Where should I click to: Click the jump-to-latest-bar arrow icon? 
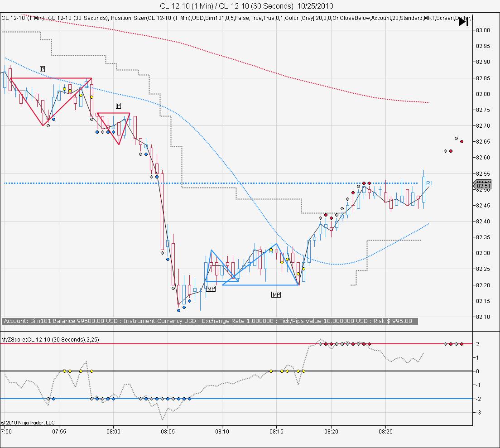463,22
